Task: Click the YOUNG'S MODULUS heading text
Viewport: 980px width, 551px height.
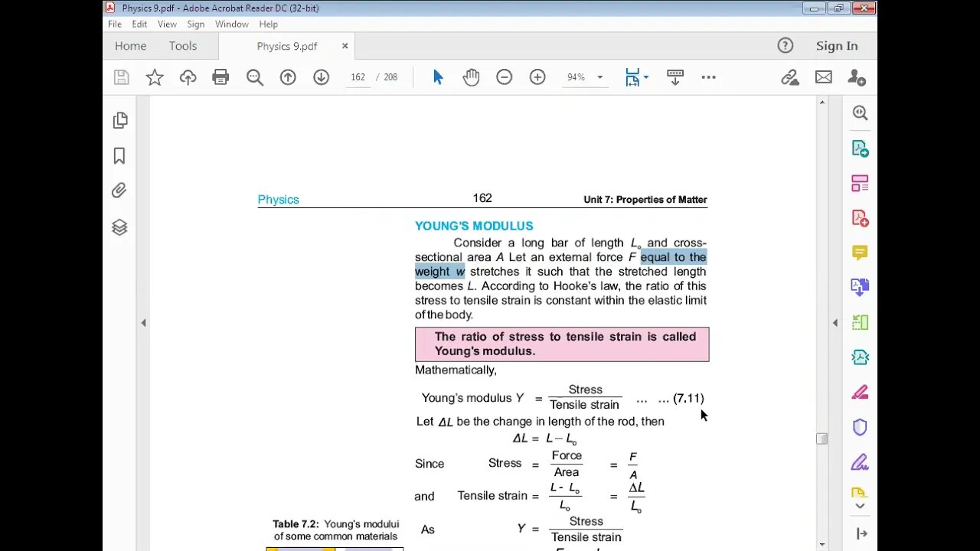Action: tap(474, 226)
